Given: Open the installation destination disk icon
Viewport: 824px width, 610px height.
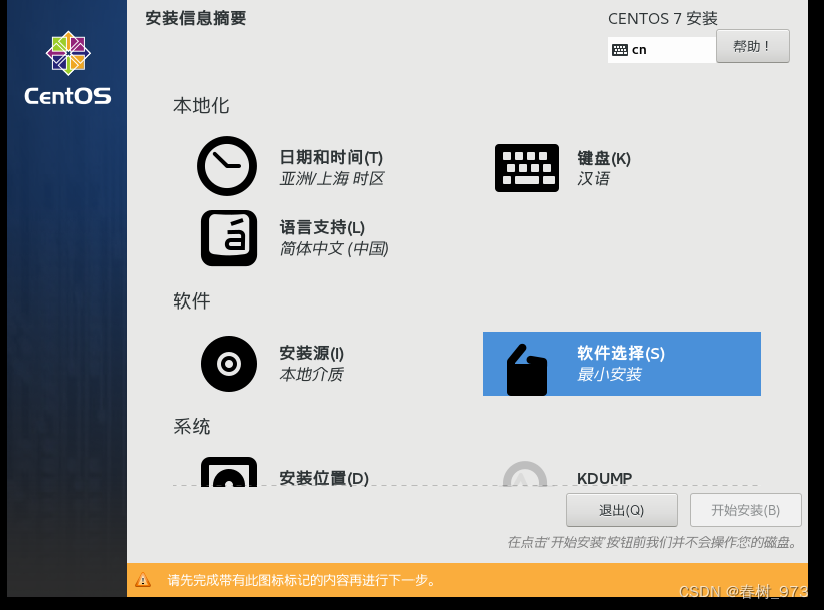Looking at the screenshot, I should coord(229,472).
